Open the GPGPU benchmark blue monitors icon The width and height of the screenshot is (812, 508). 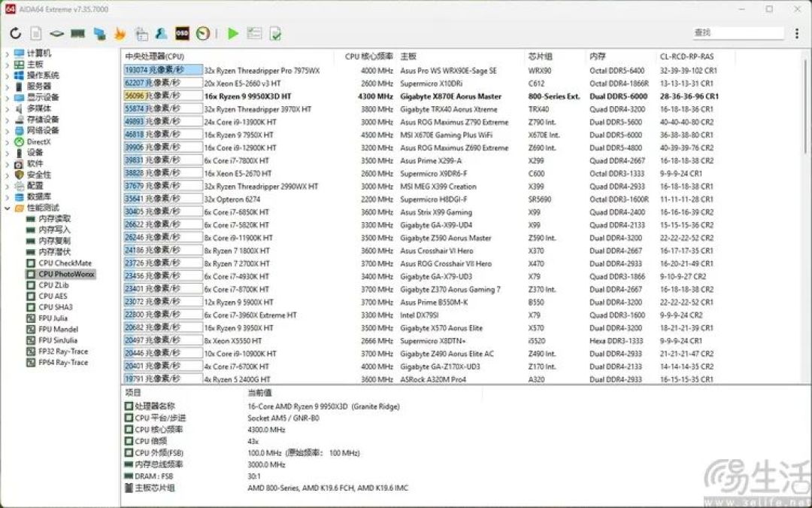pos(99,33)
